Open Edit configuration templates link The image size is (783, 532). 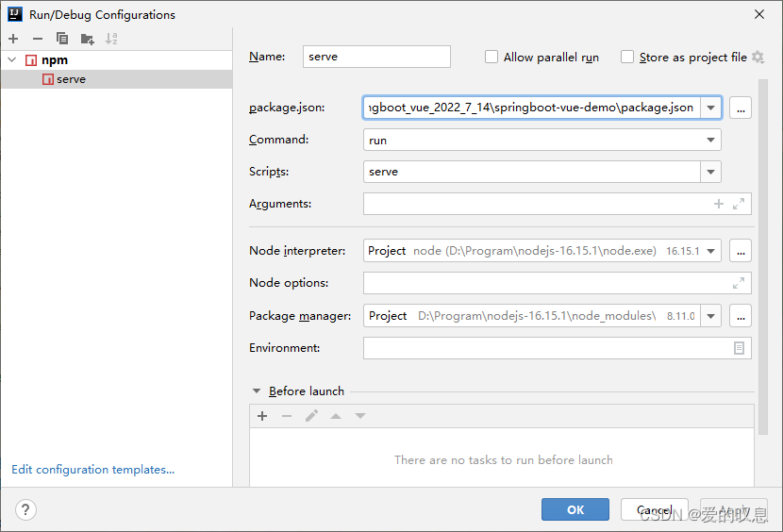point(92,470)
